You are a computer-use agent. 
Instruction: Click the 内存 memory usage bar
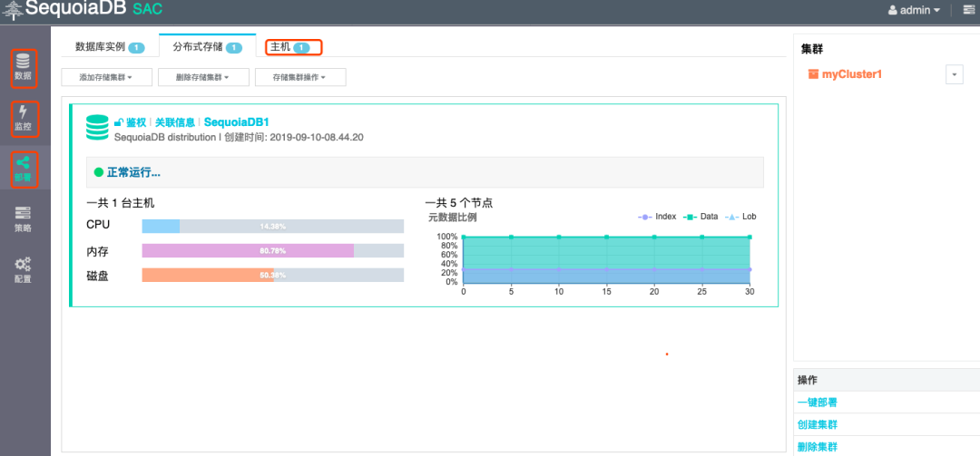pyautogui.click(x=272, y=250)
